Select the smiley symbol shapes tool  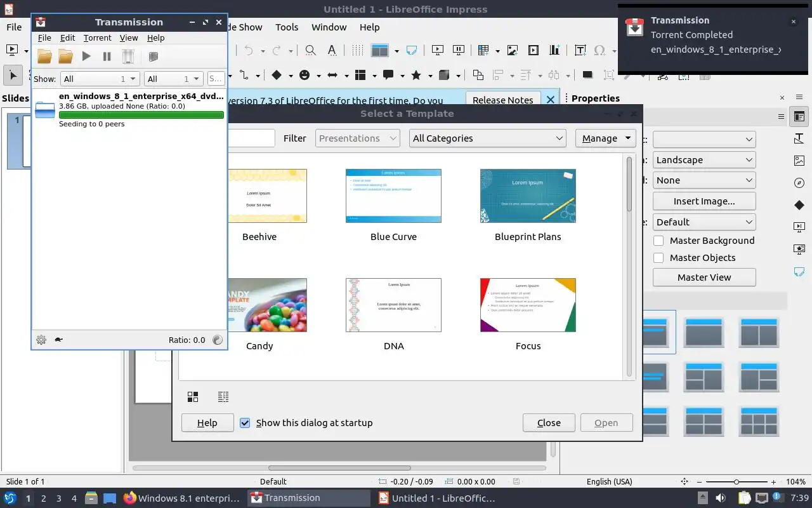point(304,75)
